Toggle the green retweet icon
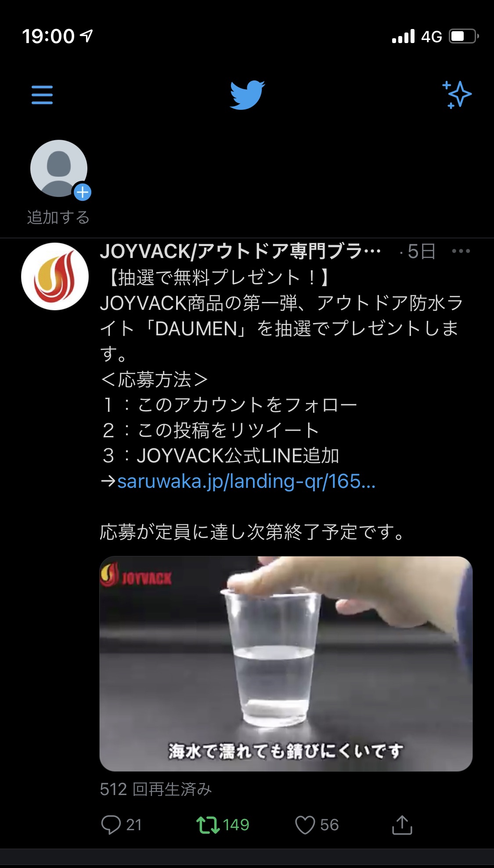The image size is (494, 868). point(208,824)
